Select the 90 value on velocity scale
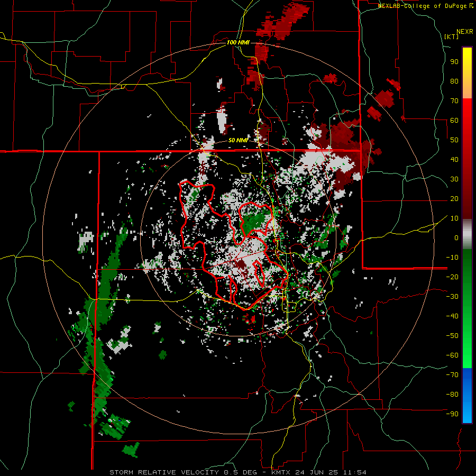Screen dimensions: 476x476 454,62
